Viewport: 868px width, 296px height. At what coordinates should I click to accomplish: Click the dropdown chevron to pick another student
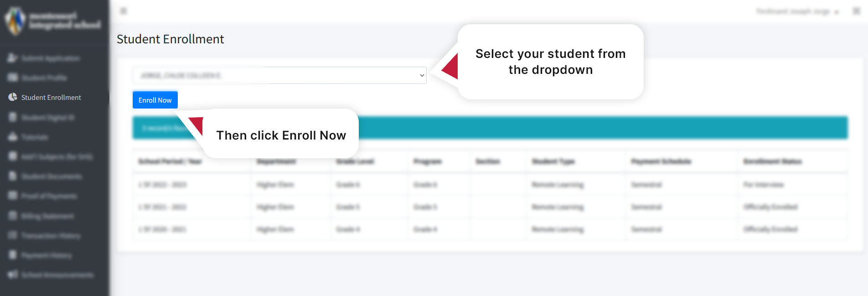coord(421,75)
